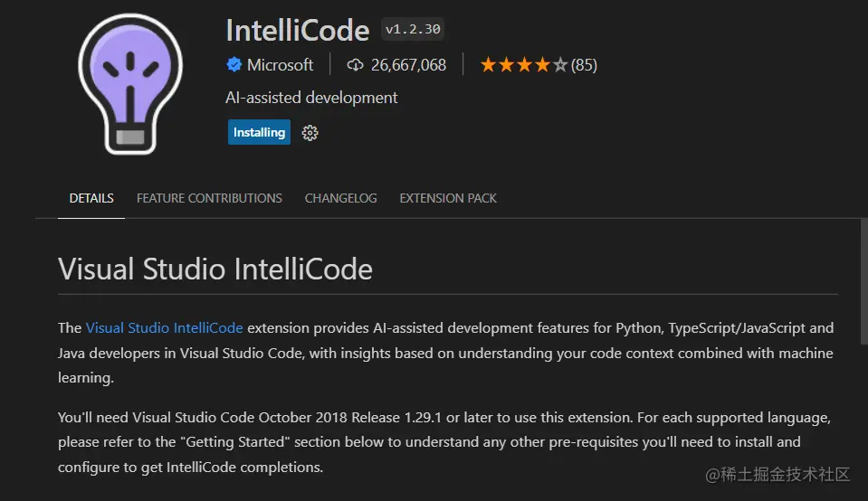Image resolution: width=868 pixels, height=501 pixels.
Task: Click the IntelliCode lightbulb extension logo
Action: click(x=130, y=83)
